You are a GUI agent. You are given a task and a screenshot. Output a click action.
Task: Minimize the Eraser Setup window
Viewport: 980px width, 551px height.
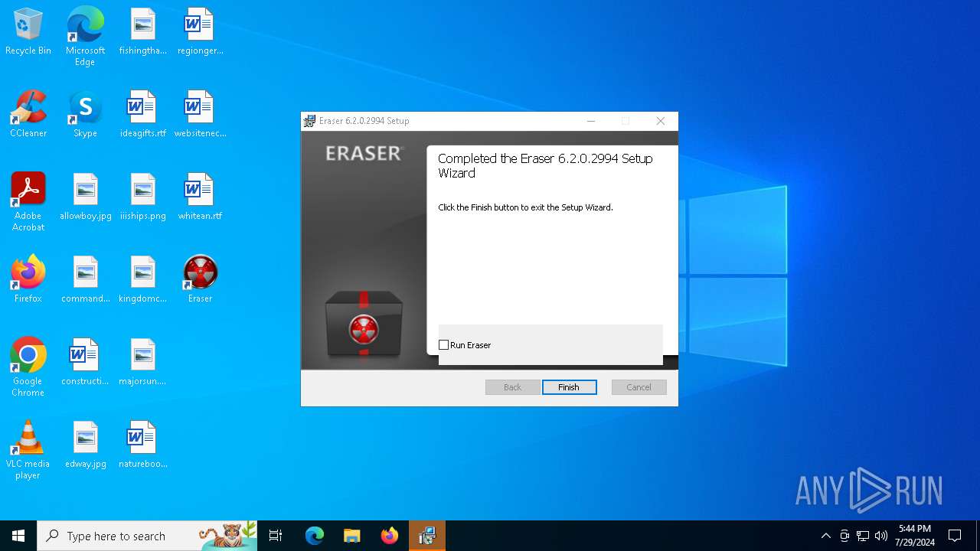591,121
